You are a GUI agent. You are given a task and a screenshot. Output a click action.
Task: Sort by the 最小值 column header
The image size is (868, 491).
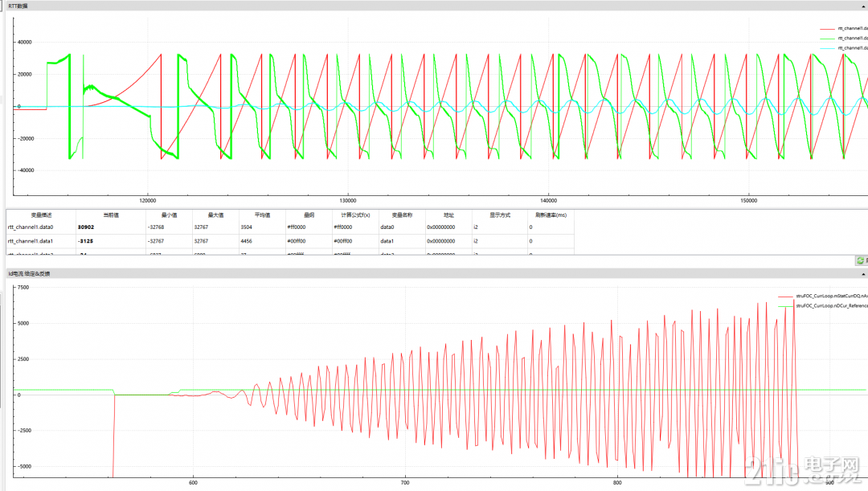coord(169,215)
